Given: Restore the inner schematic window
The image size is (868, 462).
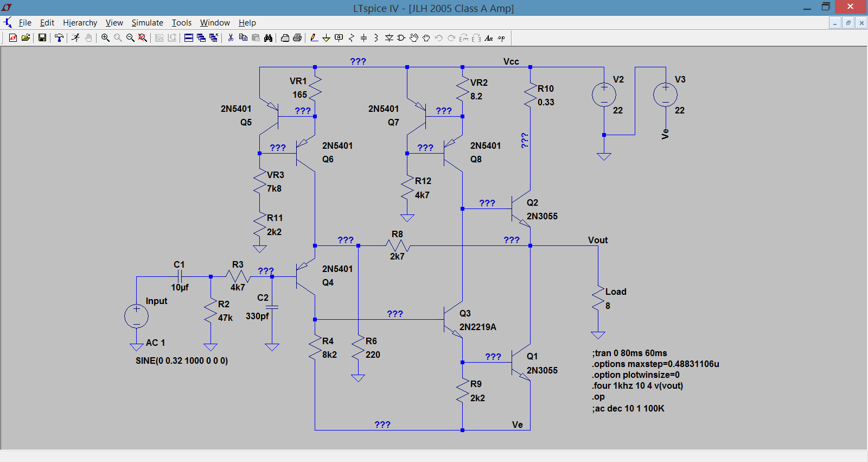Looking at the screenshot, I should coord(848,23).
